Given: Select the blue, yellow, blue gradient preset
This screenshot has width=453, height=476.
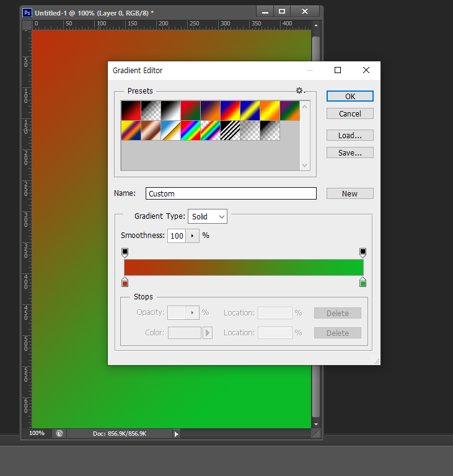Looking at the screenshot, I should (x=250, y=111).
